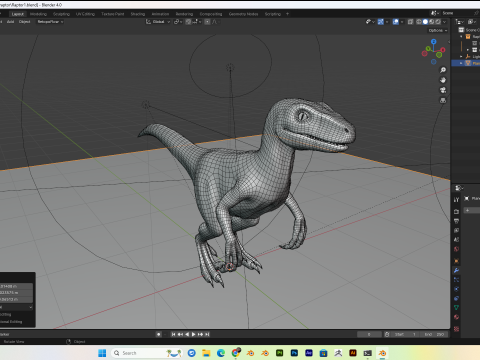
Task: Click the blue Z axis on navigation gizmo
Action: tap(433, 42)
